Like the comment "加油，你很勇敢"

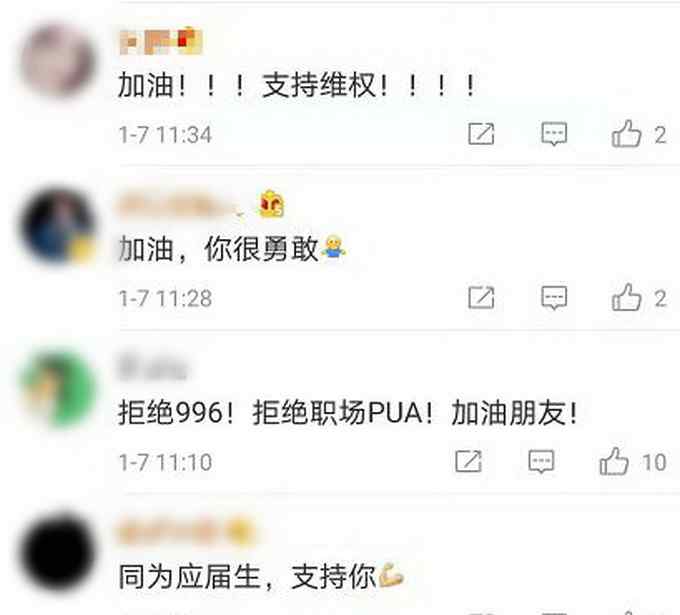pyautogui.click(x=626, y=297)
